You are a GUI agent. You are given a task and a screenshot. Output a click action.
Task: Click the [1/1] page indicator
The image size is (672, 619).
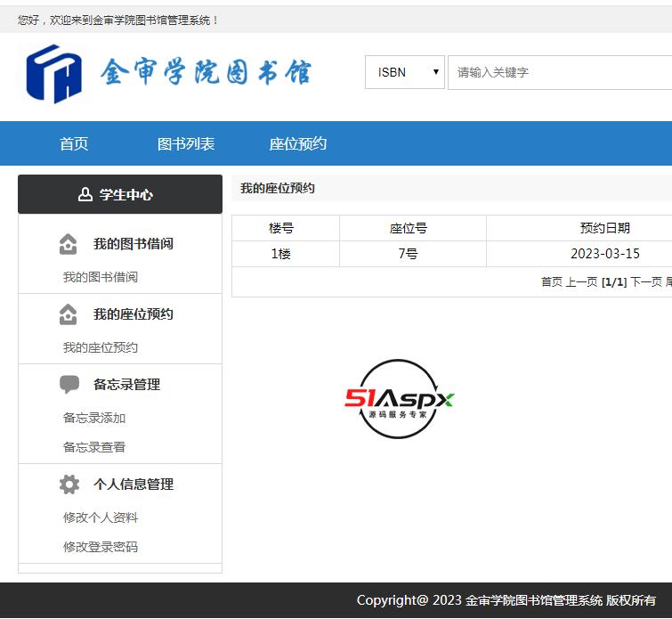click(614, 281)
